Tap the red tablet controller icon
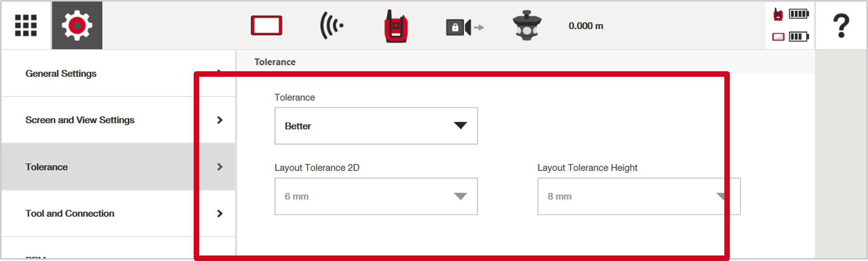The width and height of the screenshot is (868, 261). (267, 26)
